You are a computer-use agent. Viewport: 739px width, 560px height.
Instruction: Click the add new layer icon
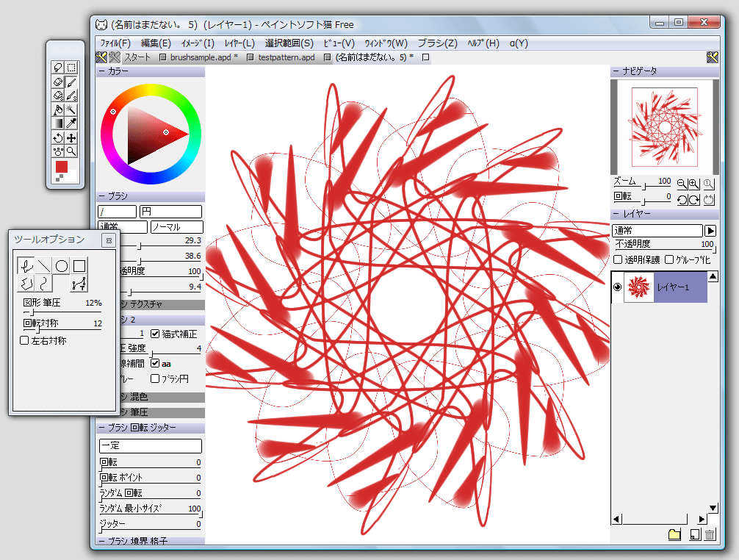click(x=695, y=534)
